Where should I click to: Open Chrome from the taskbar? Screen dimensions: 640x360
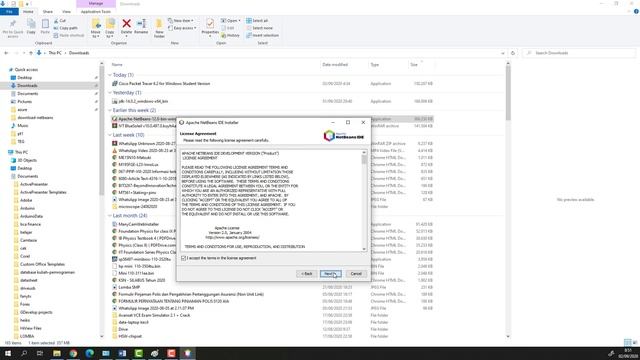click(x=73, y=353)
